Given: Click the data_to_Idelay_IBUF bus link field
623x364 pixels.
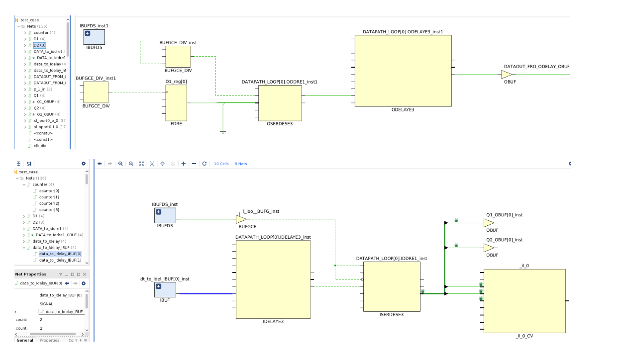Looking at the screenshot, I should point(62,312).
